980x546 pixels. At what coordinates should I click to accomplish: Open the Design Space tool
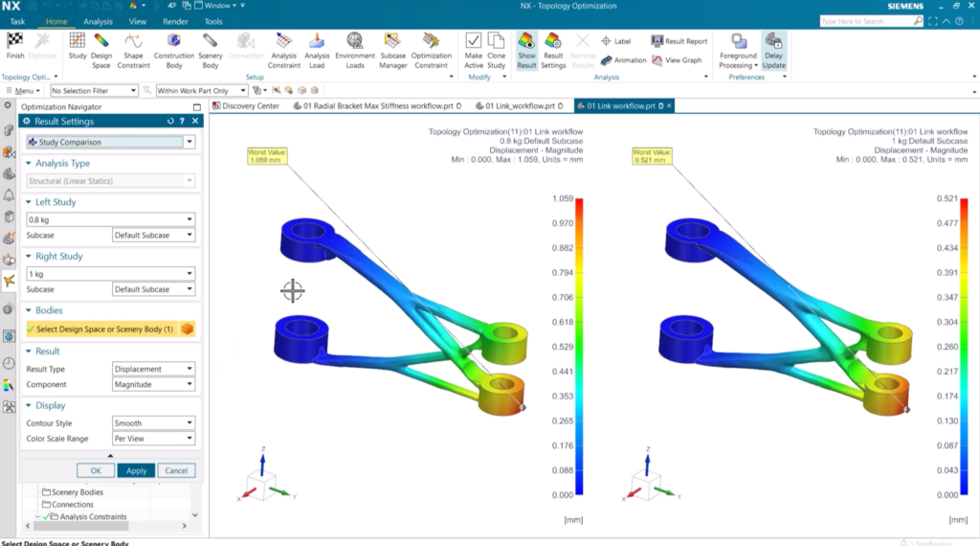coord(101,40)
